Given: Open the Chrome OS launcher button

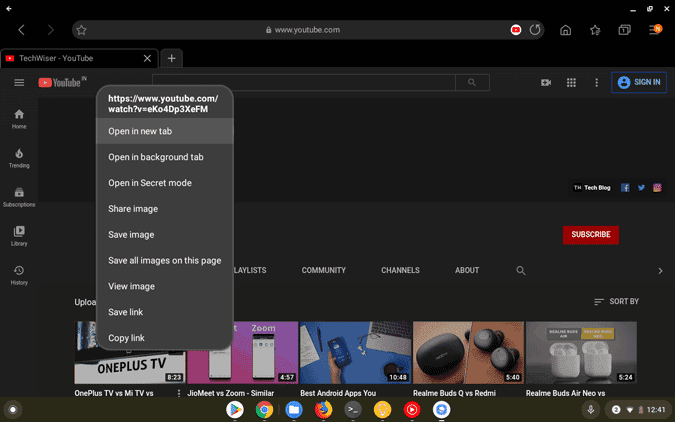Looking at the screenshot, I should 12,410.
